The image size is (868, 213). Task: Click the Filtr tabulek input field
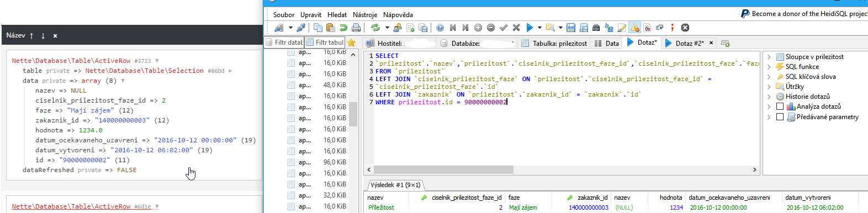click(325, 42)
